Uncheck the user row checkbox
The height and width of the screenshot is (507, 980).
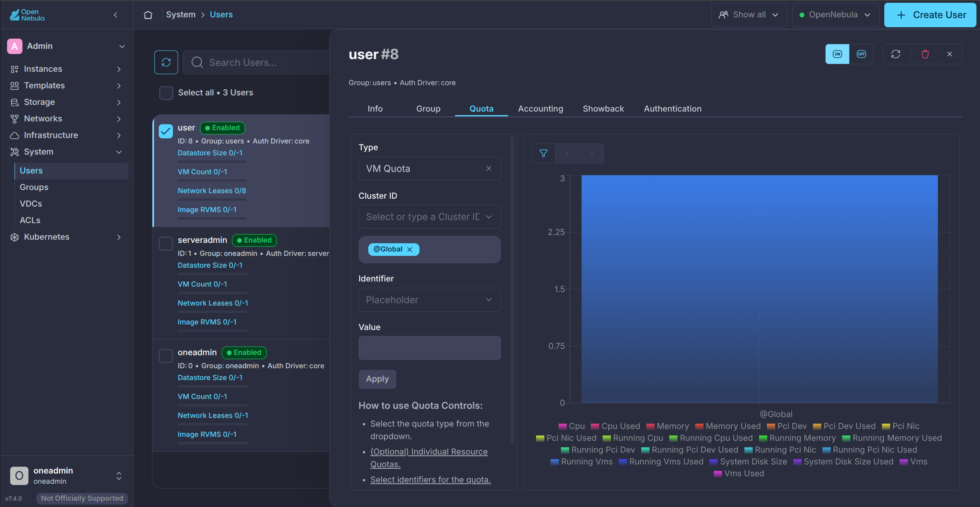166,131
